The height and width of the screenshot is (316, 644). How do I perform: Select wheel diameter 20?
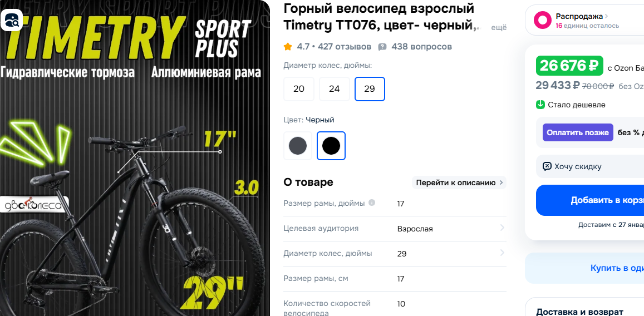[298, 88]
